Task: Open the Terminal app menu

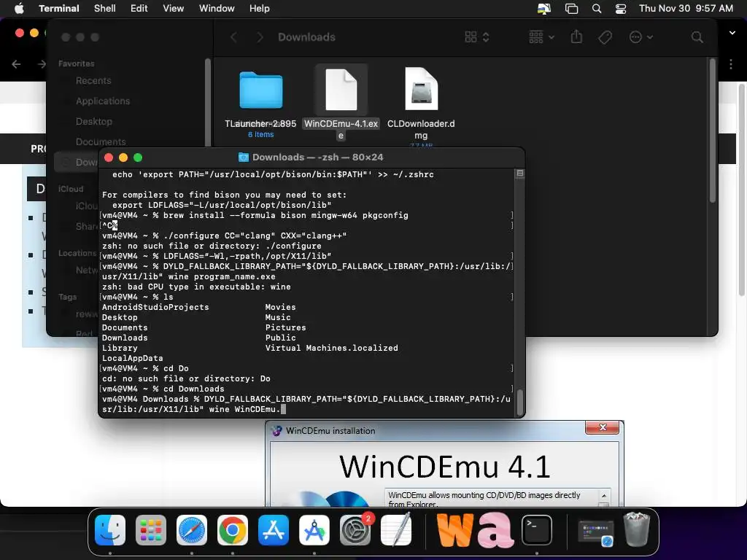Action: [58, 8]
